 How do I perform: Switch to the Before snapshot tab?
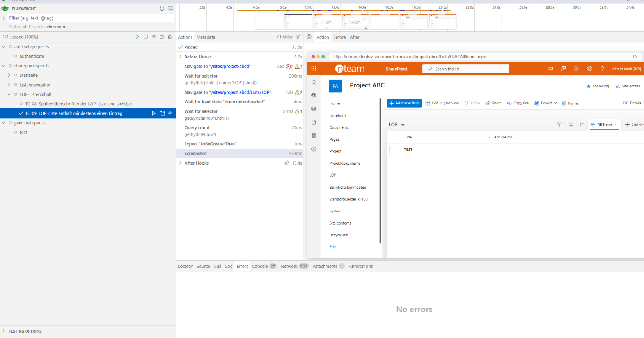[x=339, y=37]
